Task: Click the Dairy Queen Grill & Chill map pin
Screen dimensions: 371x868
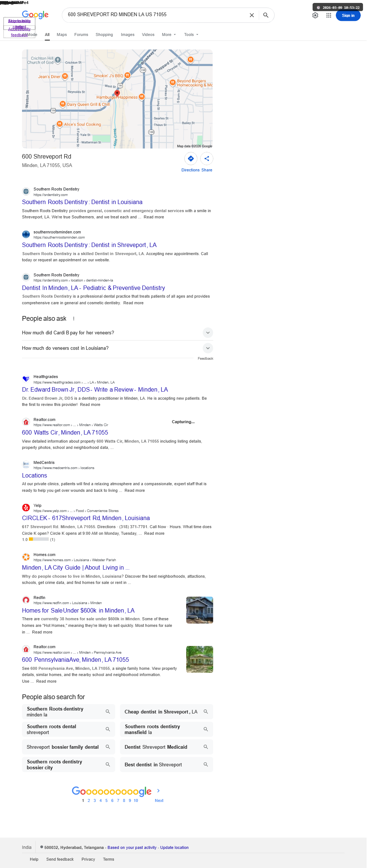Action: [63, 104]
